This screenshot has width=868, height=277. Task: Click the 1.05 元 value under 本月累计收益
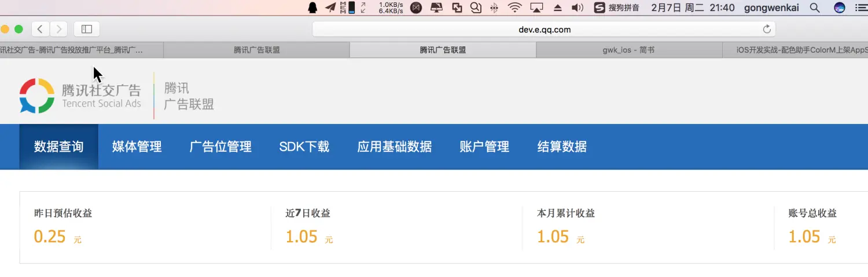(561, 236)
